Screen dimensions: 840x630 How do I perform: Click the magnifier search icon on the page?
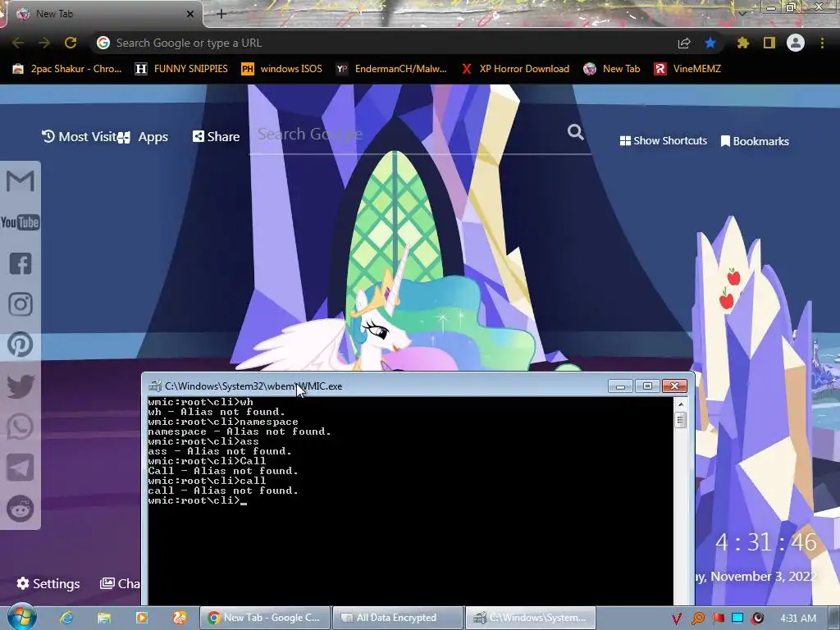point(576,132)
